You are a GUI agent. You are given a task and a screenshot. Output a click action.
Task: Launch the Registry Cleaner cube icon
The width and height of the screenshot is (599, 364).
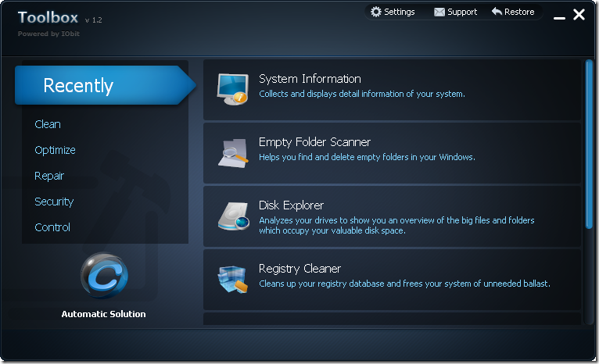coord(233,280)
